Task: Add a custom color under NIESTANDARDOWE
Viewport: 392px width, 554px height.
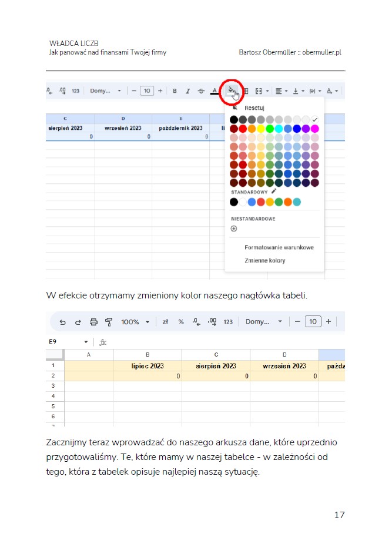Action: (x=234, y=229)
